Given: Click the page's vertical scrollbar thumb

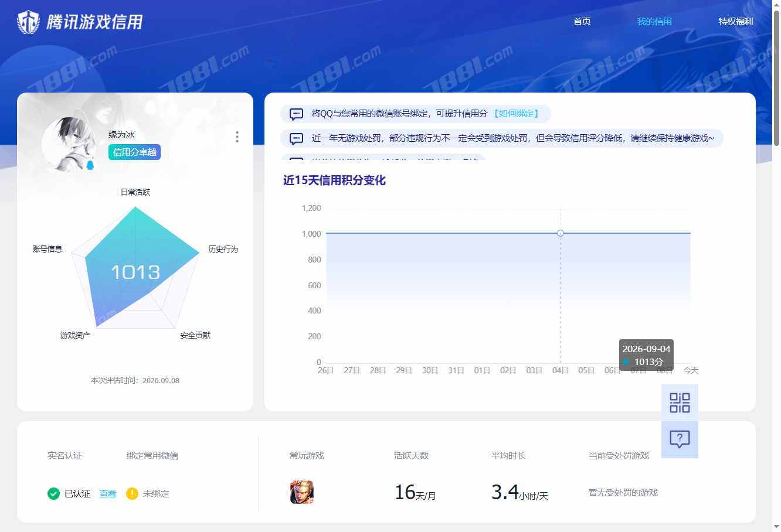Looking at the screenshot, I should tap(776, 78).
